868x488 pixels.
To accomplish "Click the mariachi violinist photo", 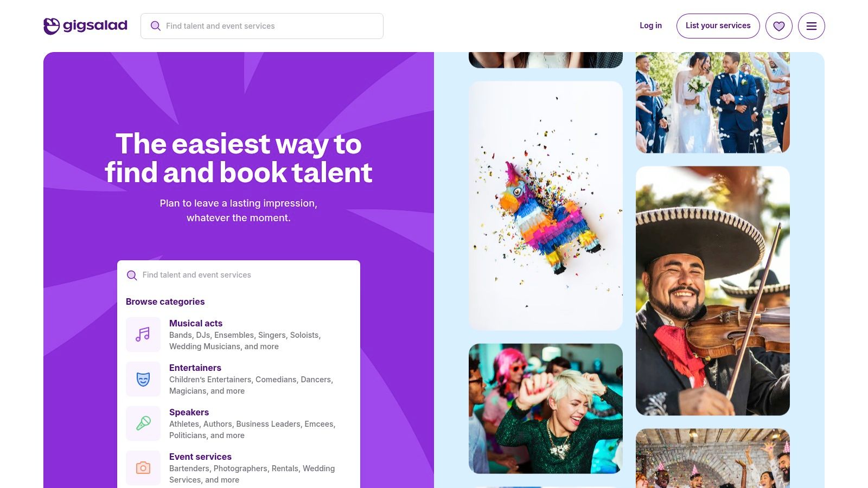I will point(712,291).
